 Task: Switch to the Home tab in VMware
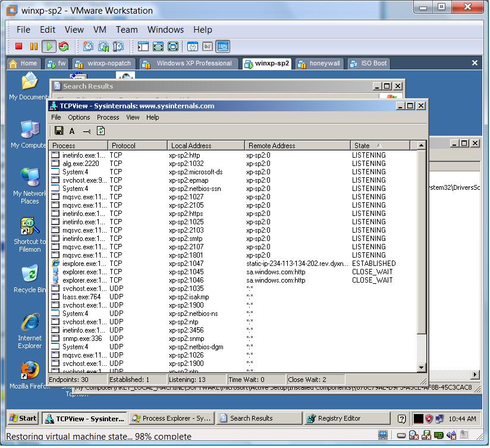tap(24, 64)
